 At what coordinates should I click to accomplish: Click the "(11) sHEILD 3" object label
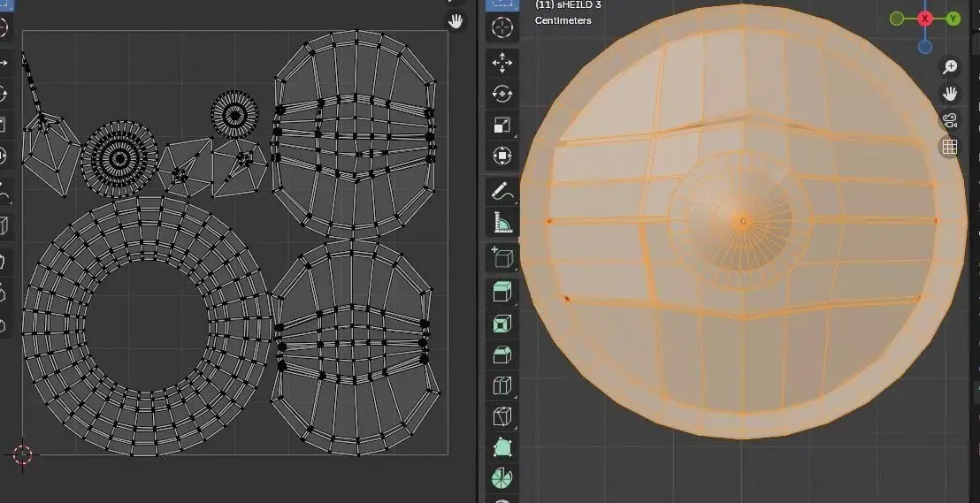pyautogui.click(x=568, y=5)
